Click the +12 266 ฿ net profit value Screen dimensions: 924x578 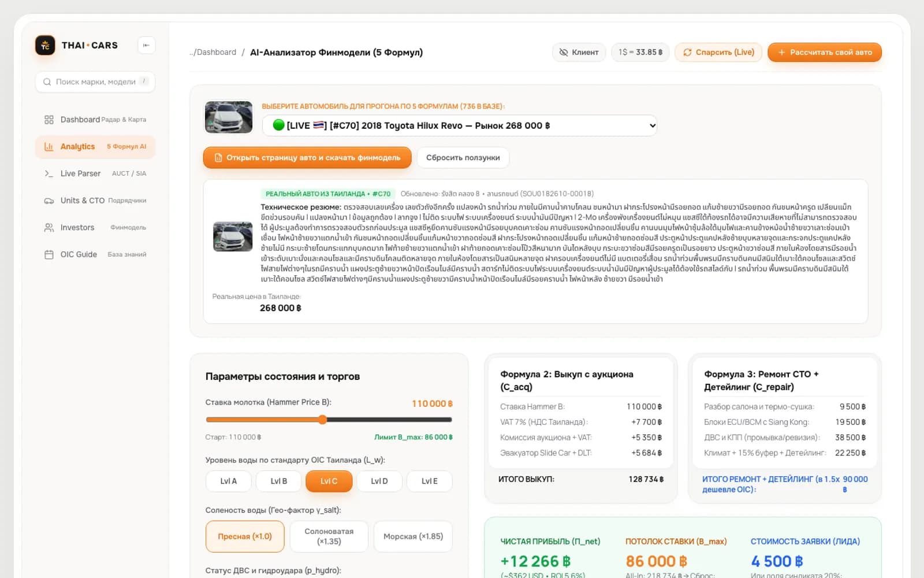coord(535,561)
